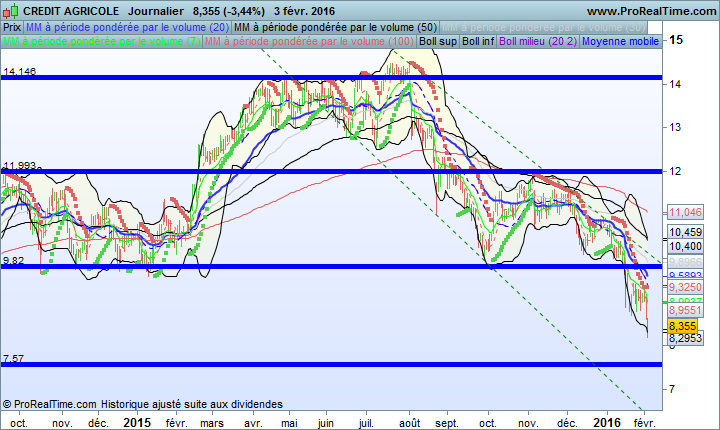720x430 pixels.
Task: Click the yellow 8,355 current price tag
Action: coord(683,326)
